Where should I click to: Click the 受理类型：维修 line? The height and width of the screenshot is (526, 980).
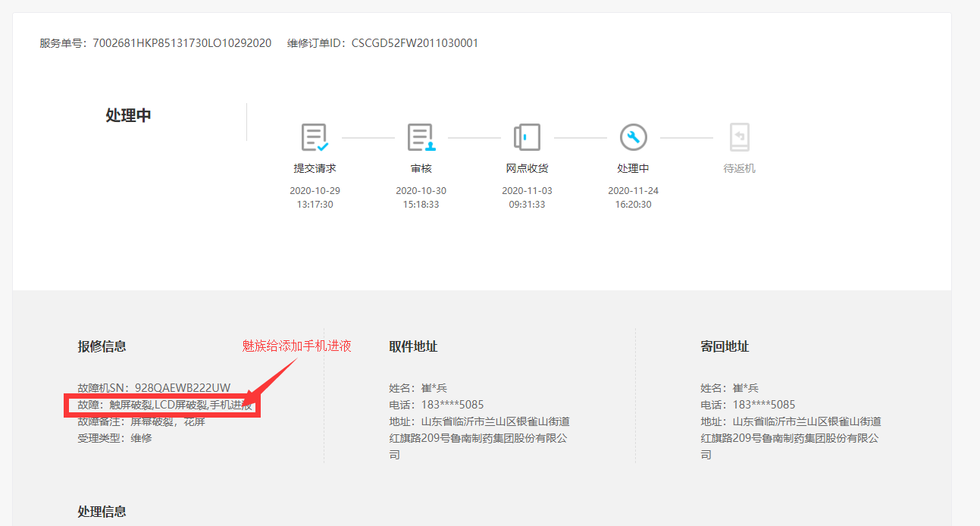click(x=114, y=438)
